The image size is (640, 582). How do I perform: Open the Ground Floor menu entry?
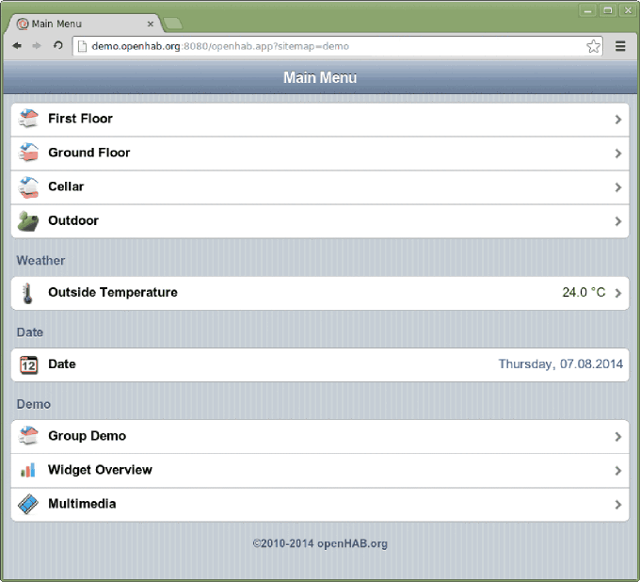pyautogui.click(x=320, y=153)
